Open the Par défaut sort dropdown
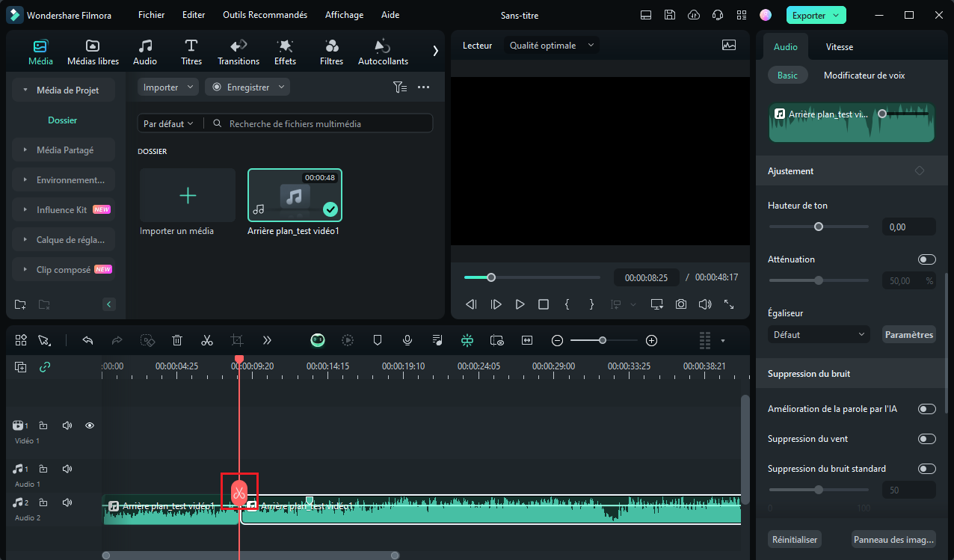Screen dimensions: 954x560 168,123
